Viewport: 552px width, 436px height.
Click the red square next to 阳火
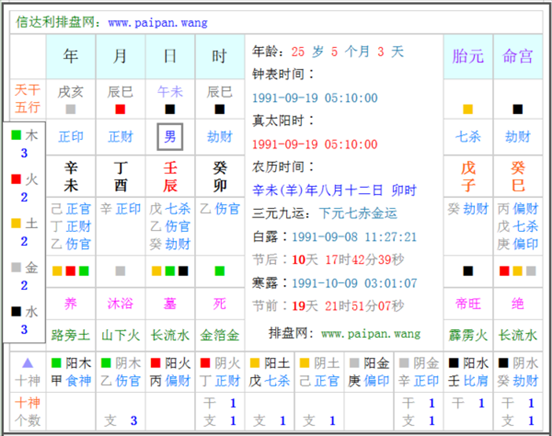click(156, 363)
